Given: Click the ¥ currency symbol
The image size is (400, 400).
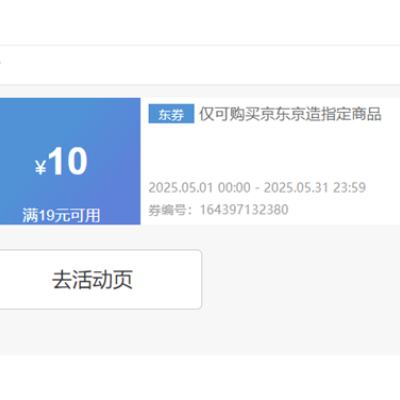Looking at the screenshot, I should point(41,167).
